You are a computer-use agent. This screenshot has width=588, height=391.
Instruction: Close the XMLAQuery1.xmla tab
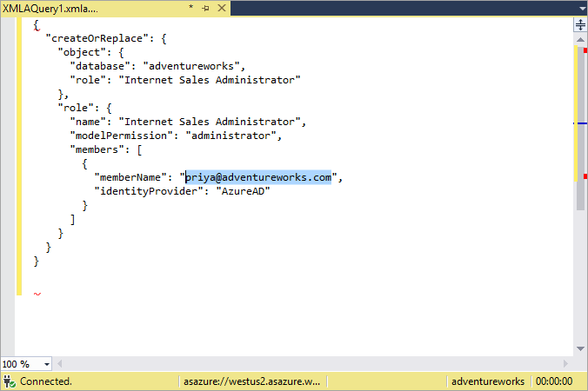[219, 8]
